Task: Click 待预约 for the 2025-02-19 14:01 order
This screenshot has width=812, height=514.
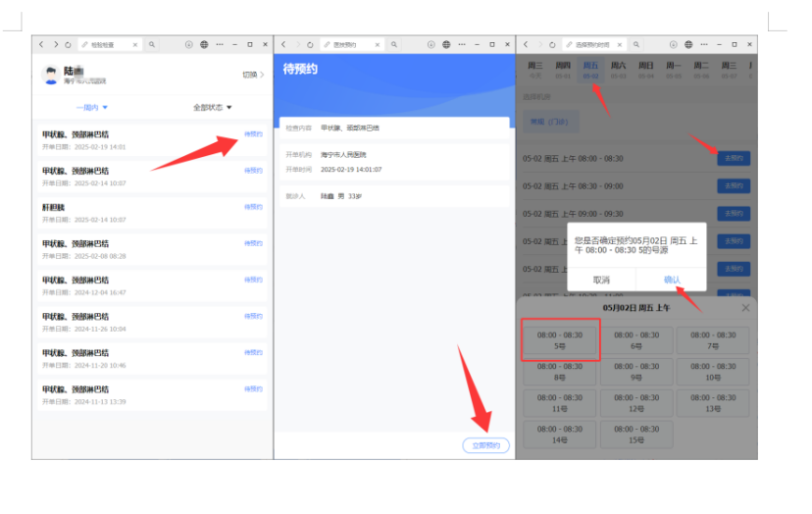Action: click(x=253, y=134)
